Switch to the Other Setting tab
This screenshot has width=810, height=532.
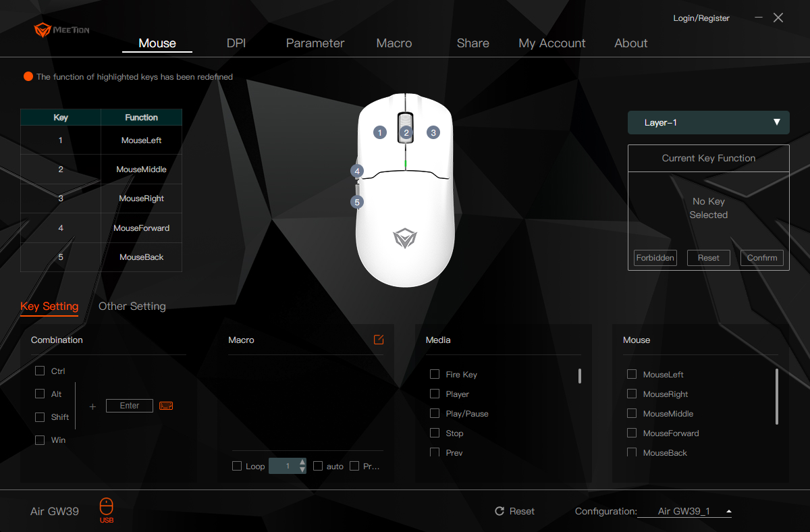point(132,306)
